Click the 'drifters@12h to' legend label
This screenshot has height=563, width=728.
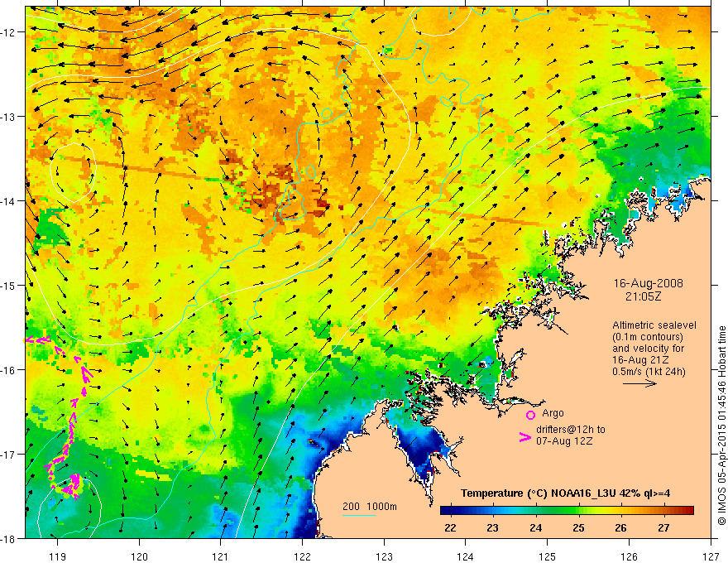pos(571,429)
